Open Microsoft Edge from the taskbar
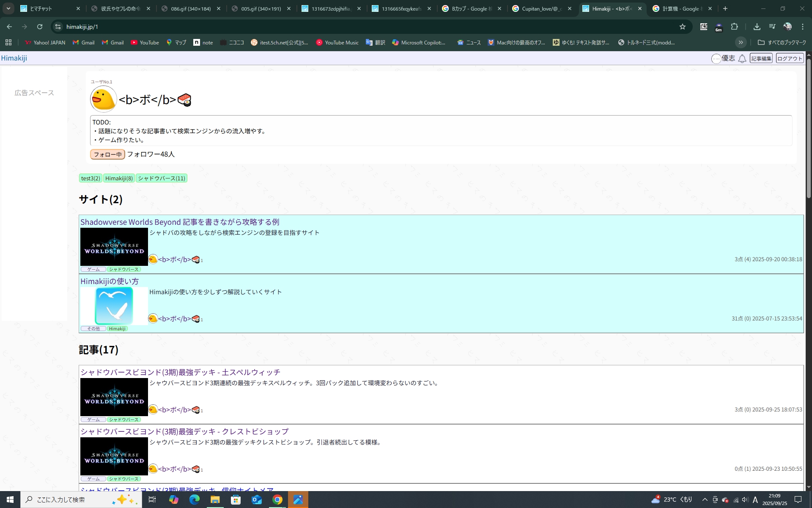The height and width of the screenshot is (508, 812). tap(194, 500)
